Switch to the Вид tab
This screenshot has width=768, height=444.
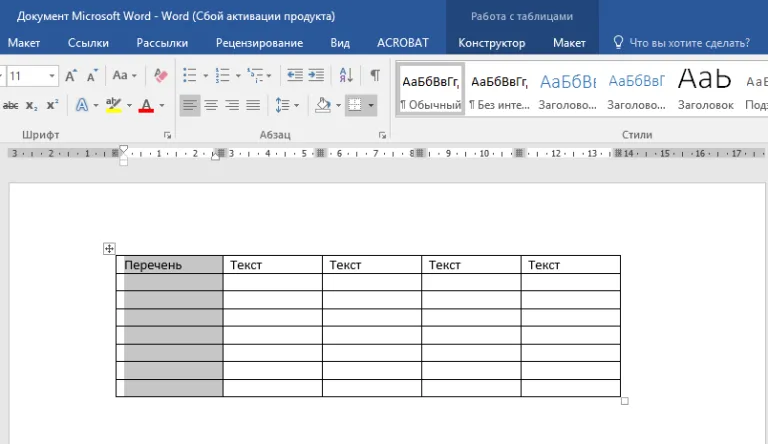[x=340, y=43]
